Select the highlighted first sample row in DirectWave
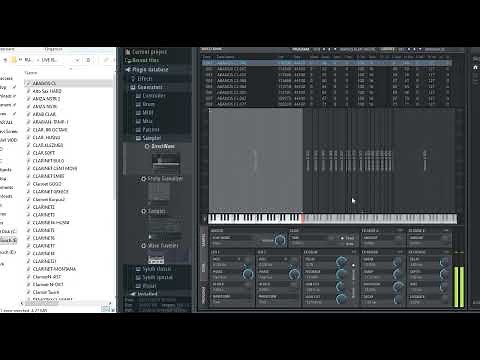The width and height of the screenshot is (480, 360). pos(327,63)
